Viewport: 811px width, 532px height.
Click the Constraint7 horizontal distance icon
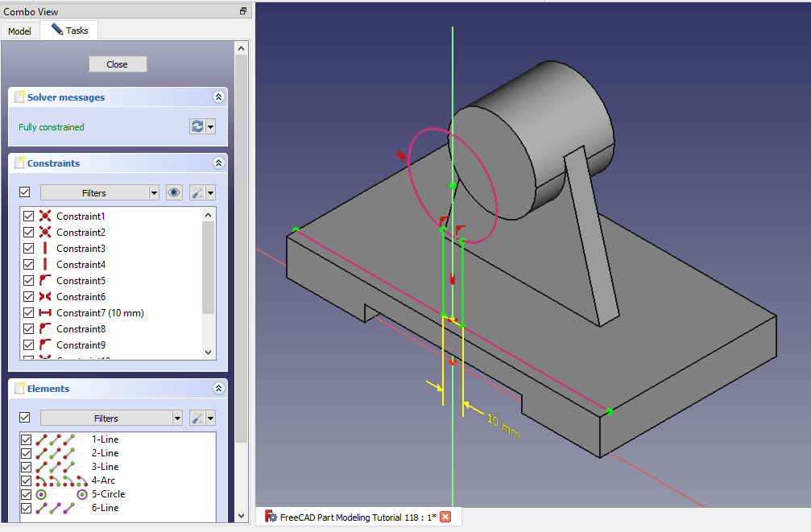pos(45,313)
